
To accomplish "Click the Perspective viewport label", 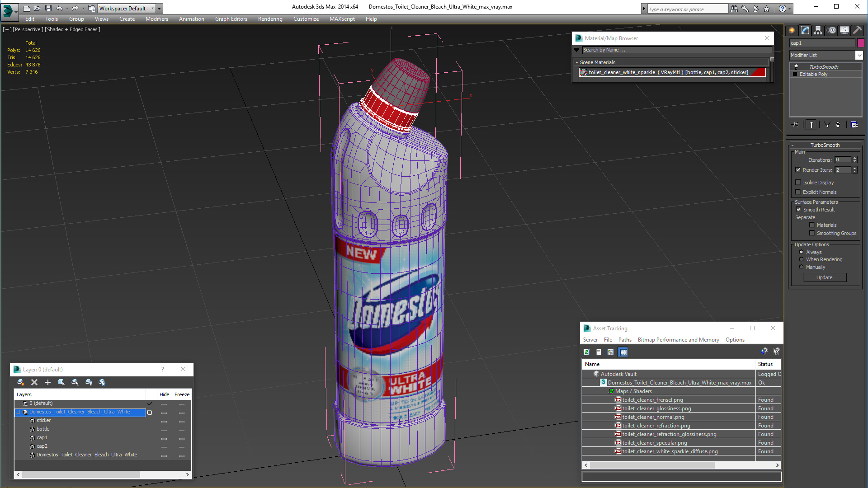I will (x=28, y=29).
